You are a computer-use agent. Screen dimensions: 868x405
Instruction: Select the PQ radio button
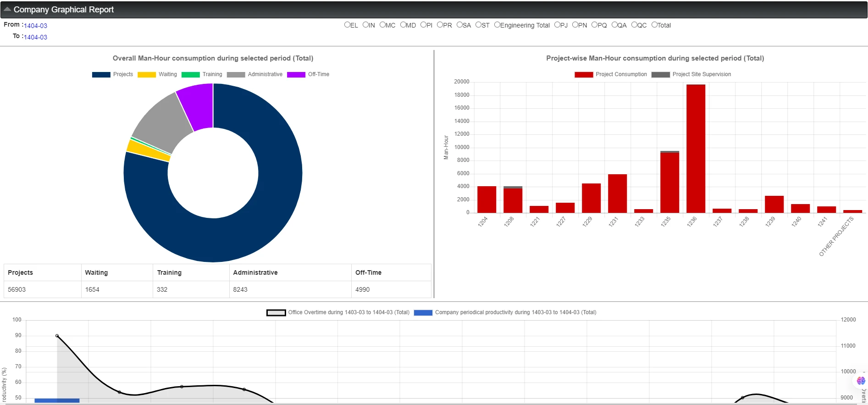tap(594, 25)
